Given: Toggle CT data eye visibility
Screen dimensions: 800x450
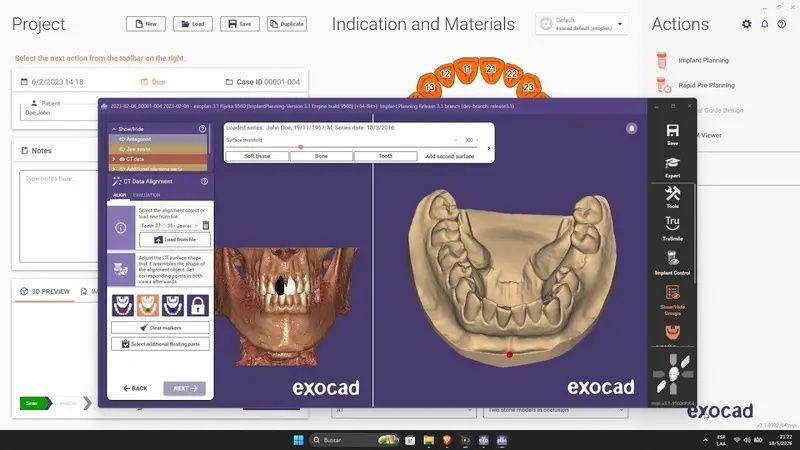Looking at the screenshot, I should tap(122, 159).
